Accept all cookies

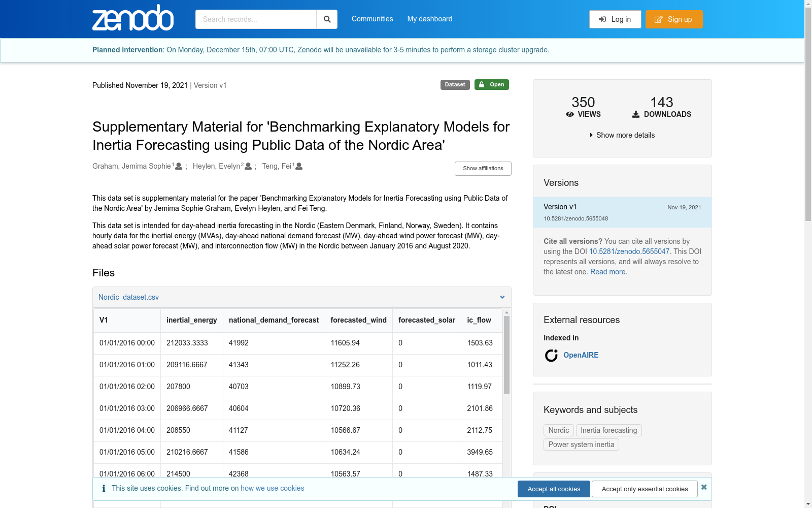point(554,489)
